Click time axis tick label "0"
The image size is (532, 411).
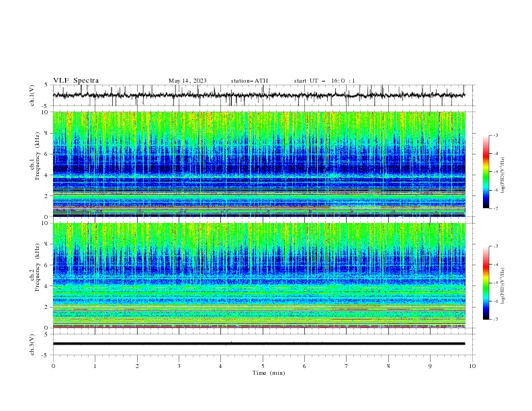(x=53, y=366)
